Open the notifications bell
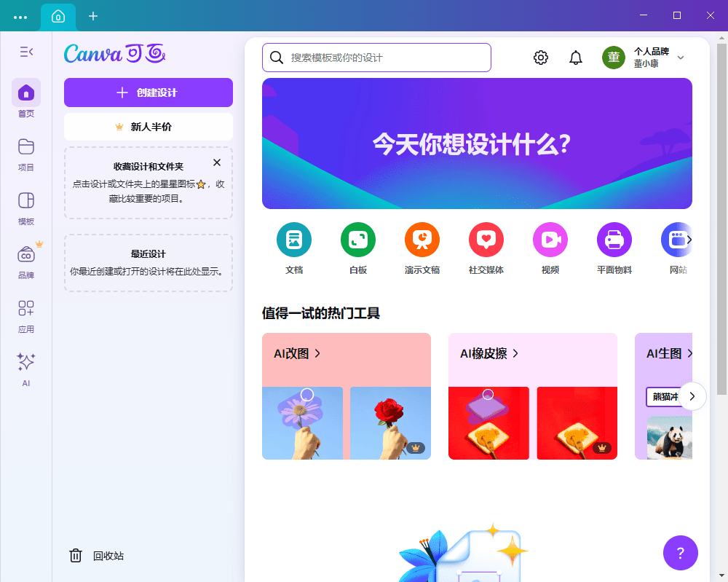 [x=576, y=57]
